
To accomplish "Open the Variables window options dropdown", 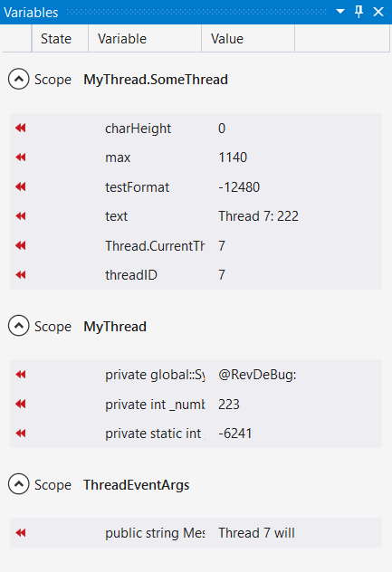I will pos(340,11).
